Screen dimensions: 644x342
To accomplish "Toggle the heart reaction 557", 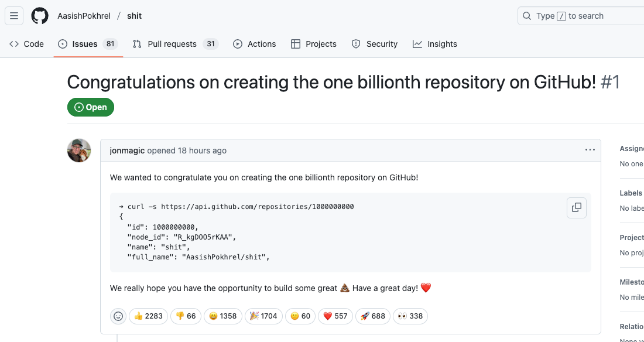I will tap(335, 316).
